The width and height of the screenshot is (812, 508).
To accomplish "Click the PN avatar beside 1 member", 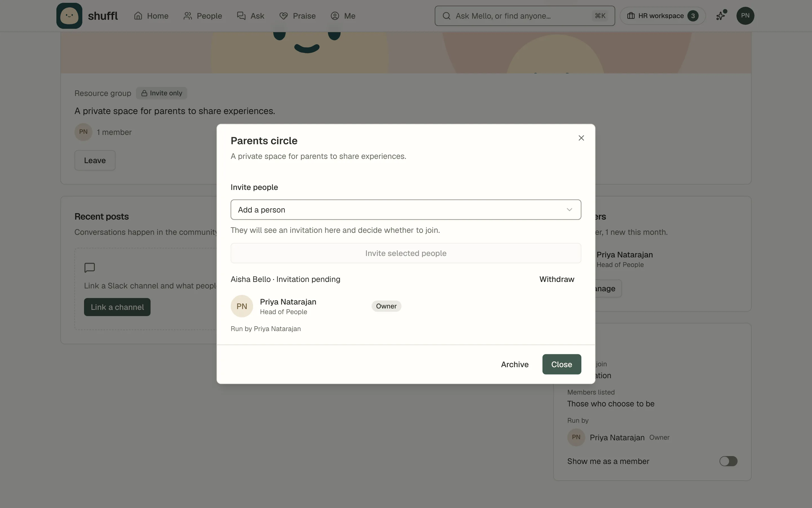I will pos(83,132).
